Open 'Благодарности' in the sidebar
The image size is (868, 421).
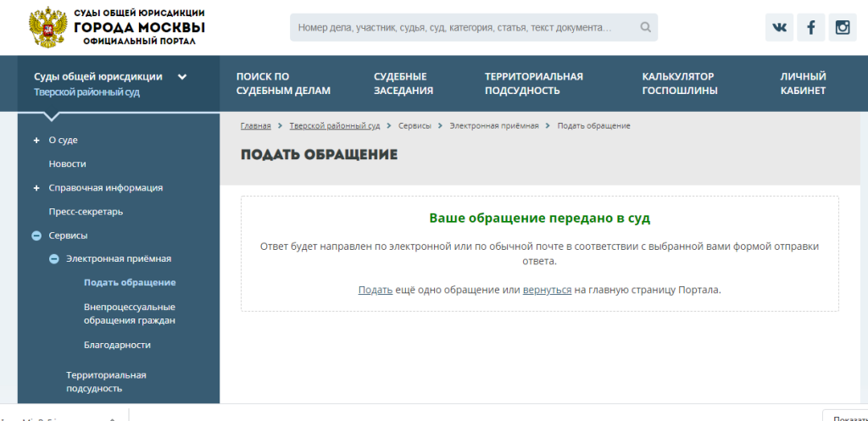coord(117,345)
